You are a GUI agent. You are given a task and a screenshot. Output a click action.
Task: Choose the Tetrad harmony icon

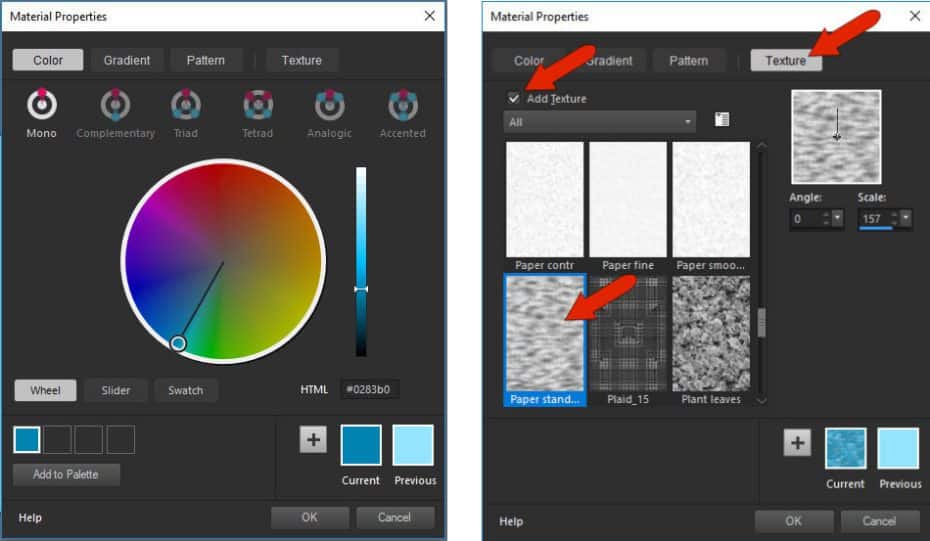click(x=257, y=104)
